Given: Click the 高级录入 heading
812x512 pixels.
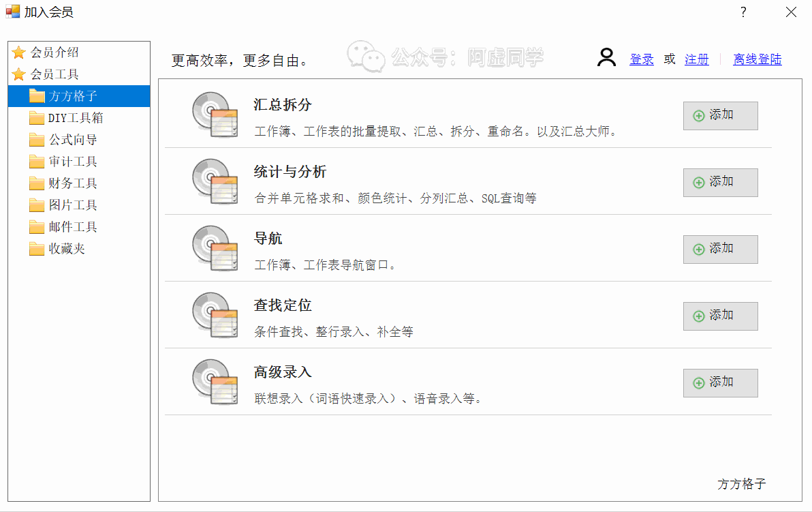Looking at the screenshot, I should pos(283,372).
